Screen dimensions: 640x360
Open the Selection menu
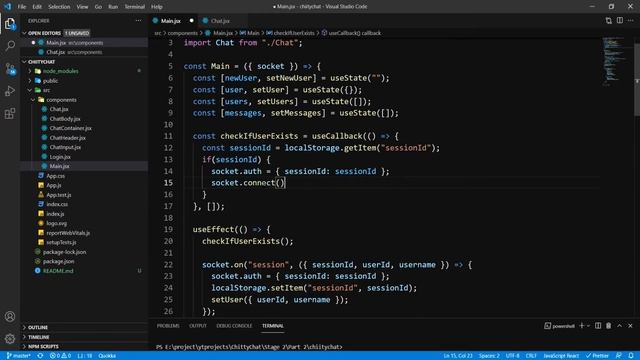click(x=59, y=7)
